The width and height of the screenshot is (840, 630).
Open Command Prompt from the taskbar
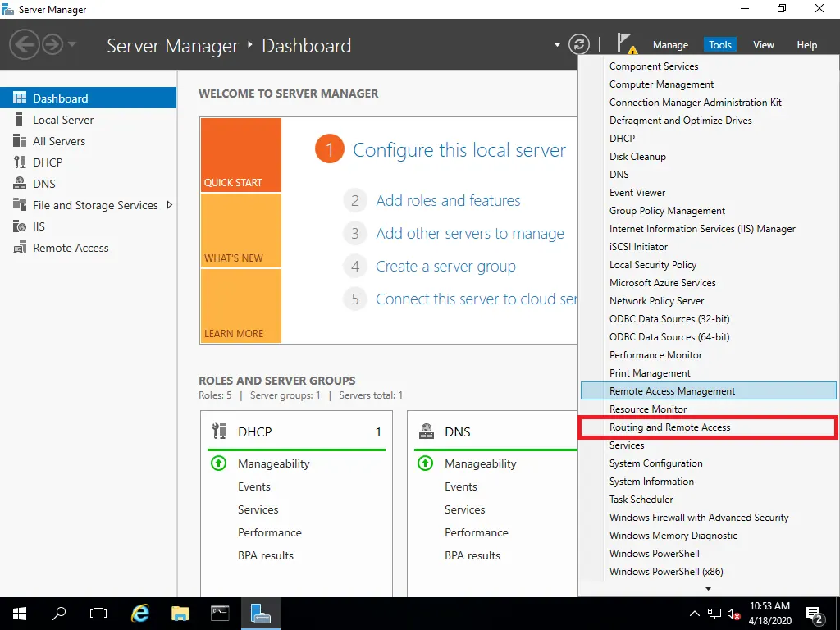(x=220, y=614)
